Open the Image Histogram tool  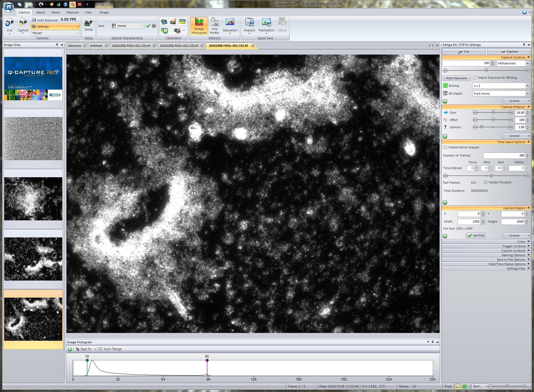(199, 26)
